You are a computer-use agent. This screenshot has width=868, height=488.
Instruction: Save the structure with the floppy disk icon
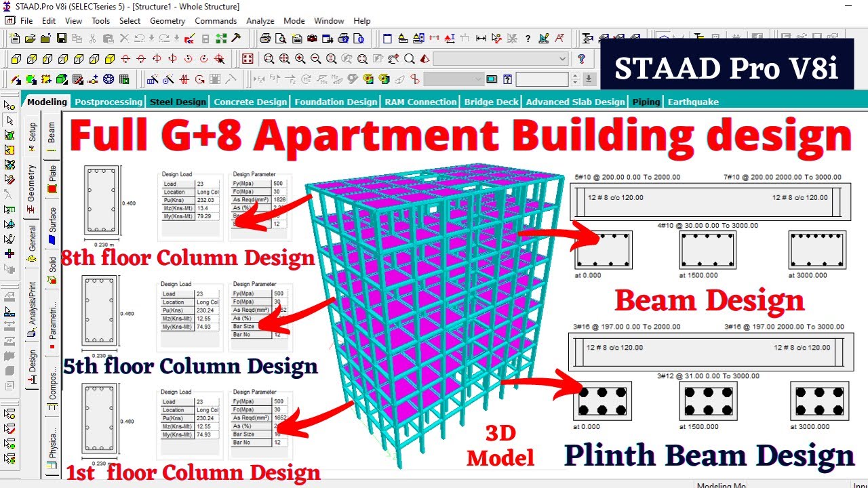click(62, 39)
